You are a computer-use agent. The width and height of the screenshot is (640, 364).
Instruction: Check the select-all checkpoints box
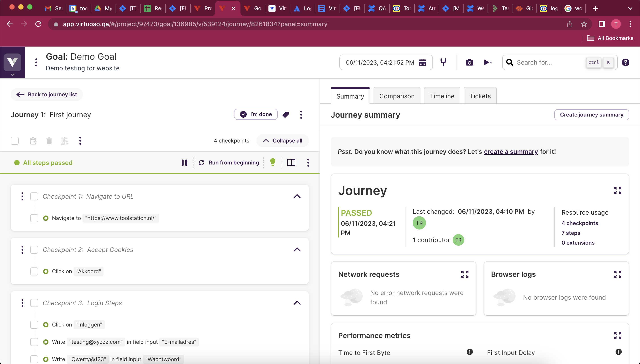(14, 140)
